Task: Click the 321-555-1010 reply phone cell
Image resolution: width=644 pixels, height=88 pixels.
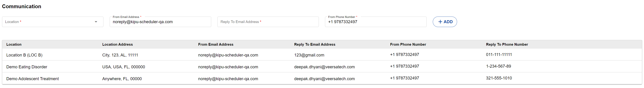Action: [x=499, y=78]
